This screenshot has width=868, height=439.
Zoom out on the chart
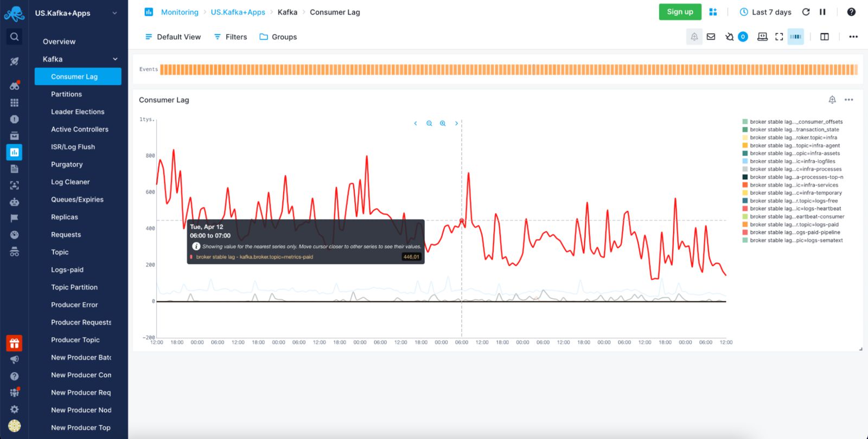429,124
